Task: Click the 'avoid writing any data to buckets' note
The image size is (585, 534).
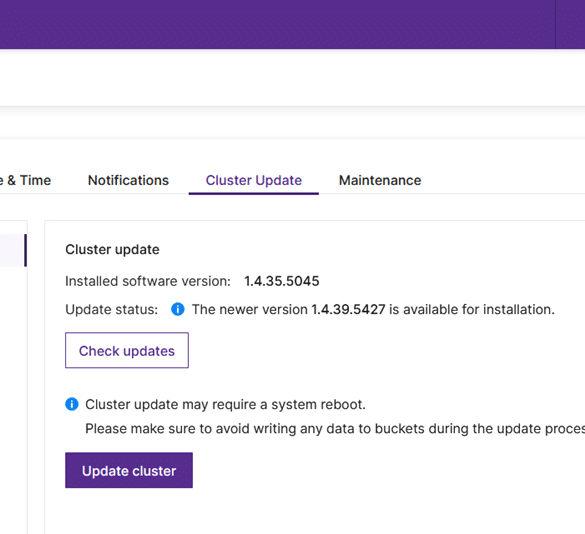Action: click(x=335, y=428)
